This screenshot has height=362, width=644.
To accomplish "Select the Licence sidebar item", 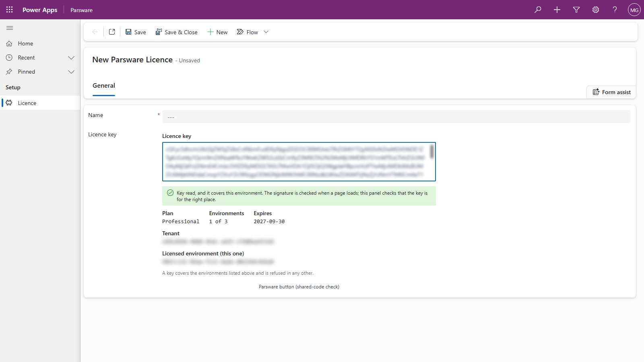I will [x=40, y=103].
